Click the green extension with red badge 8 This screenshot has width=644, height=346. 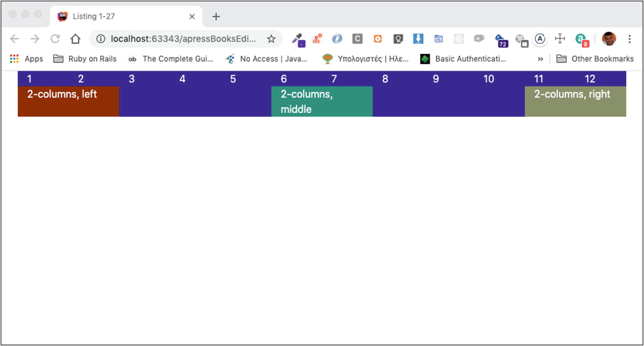click(x=581, y=39)
